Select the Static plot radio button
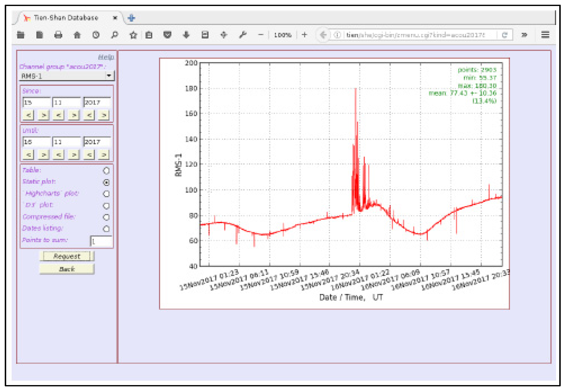Image resolution: width=566 pixels, height=392 pixels. click(106, 182)
